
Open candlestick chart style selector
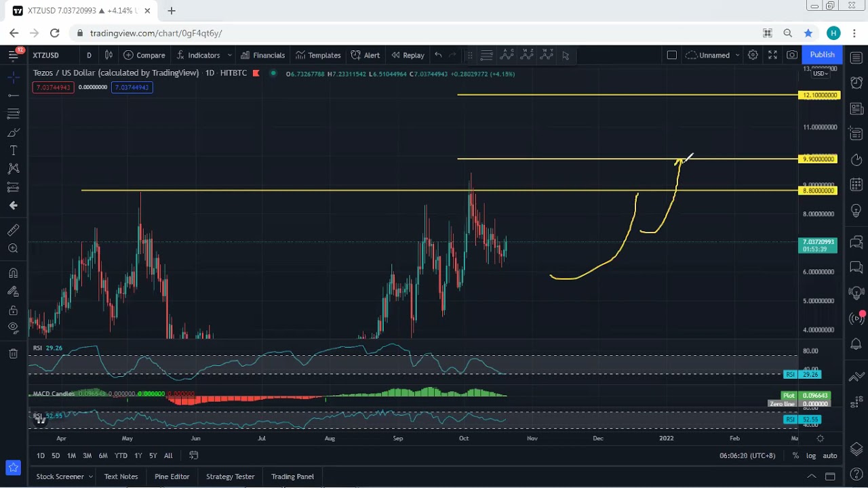click(x=108, y=55)
